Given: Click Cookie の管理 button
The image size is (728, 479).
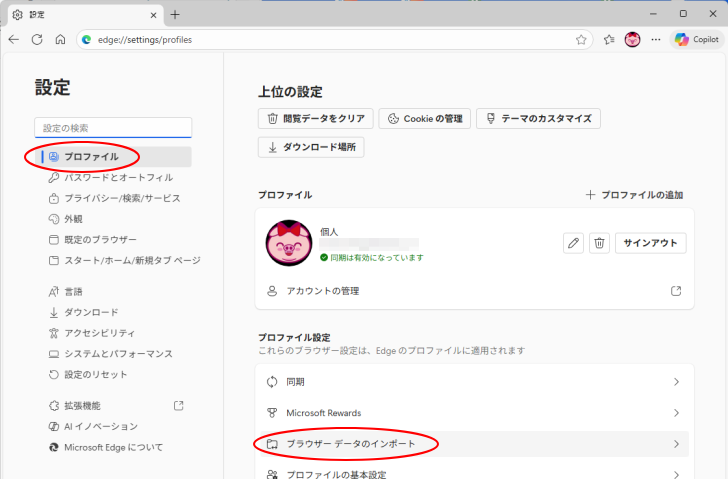Looking at the screenshot, I should point(424,119).
